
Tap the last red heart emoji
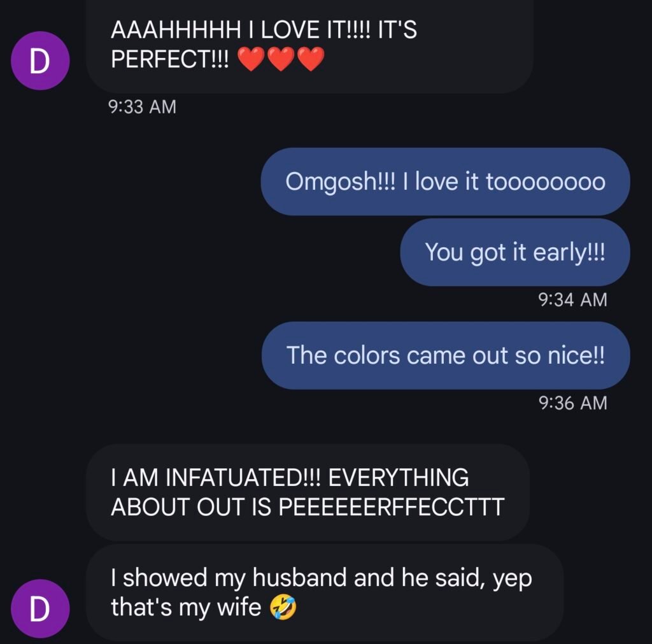311,59
